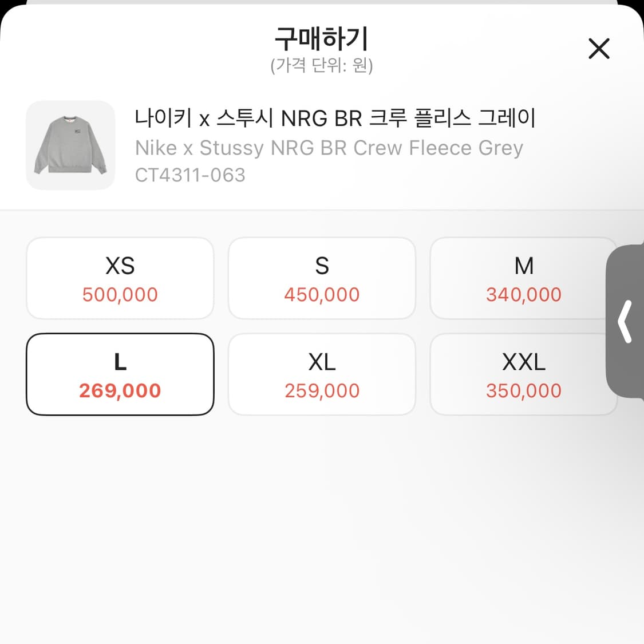
Task: Select size XS priced 500,000
Action: (x=120, y=278)
